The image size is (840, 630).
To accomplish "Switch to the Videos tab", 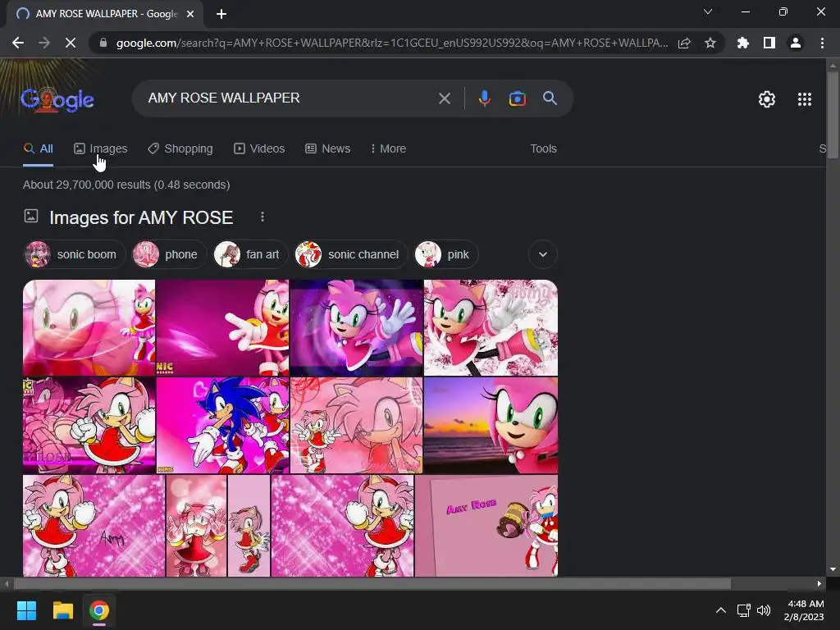I will click(259, 149).
